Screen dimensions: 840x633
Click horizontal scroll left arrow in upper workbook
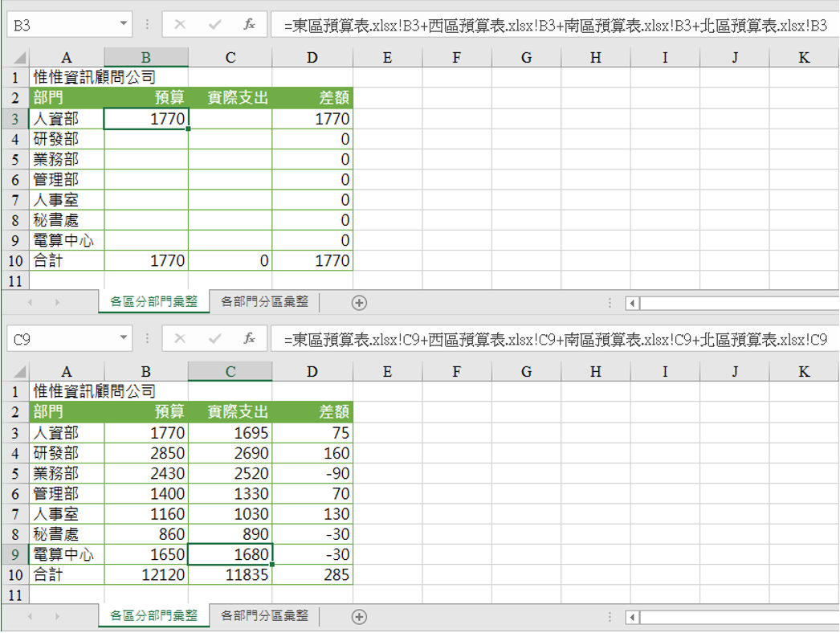(x=632, y=304)
